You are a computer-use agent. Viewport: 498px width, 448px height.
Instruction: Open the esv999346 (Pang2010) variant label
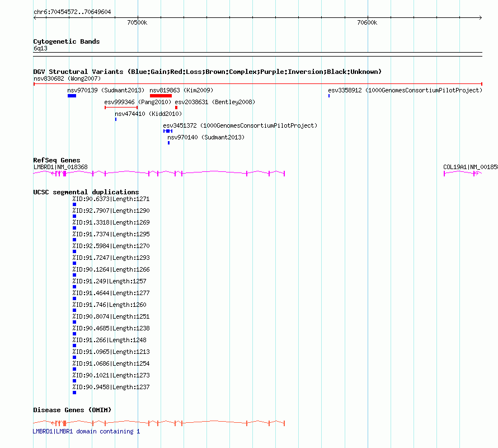(138, 102)
